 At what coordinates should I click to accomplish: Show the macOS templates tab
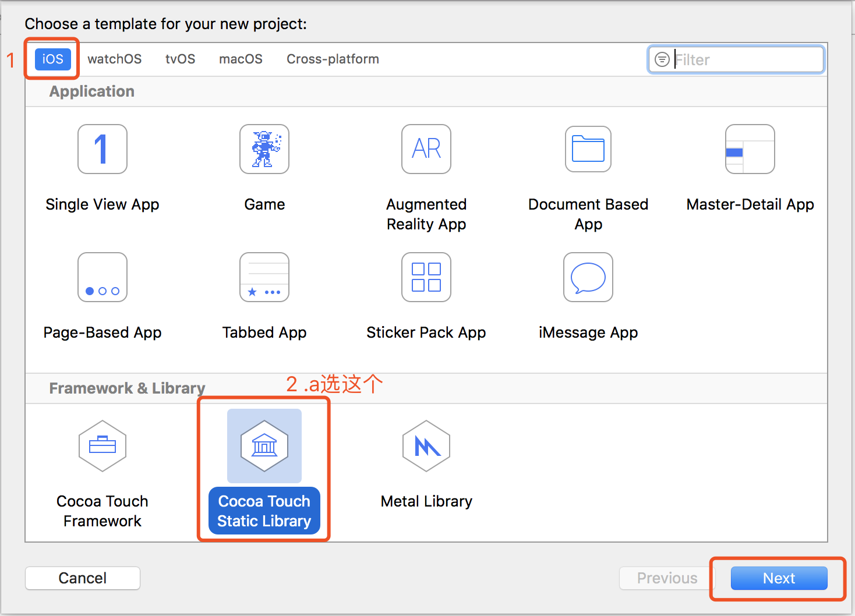point(241,59)
